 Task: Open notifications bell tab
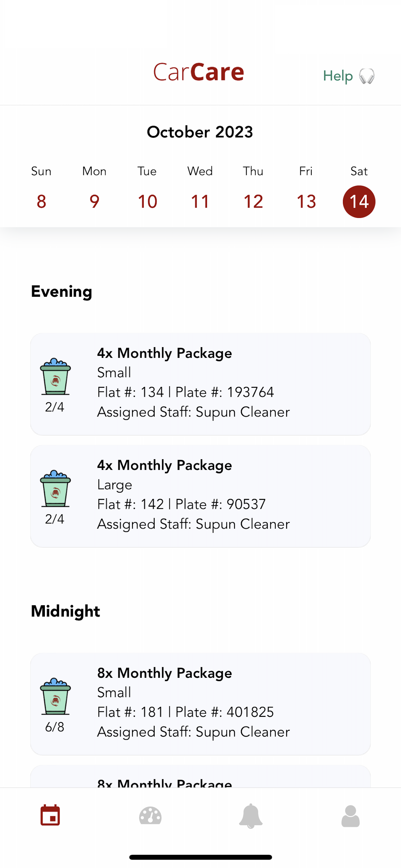click(251, 816)
